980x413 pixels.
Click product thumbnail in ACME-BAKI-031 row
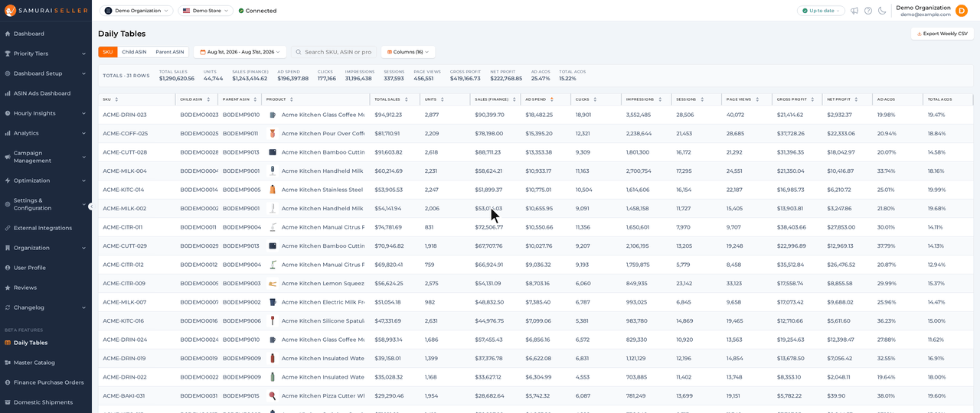click(273, 395)
